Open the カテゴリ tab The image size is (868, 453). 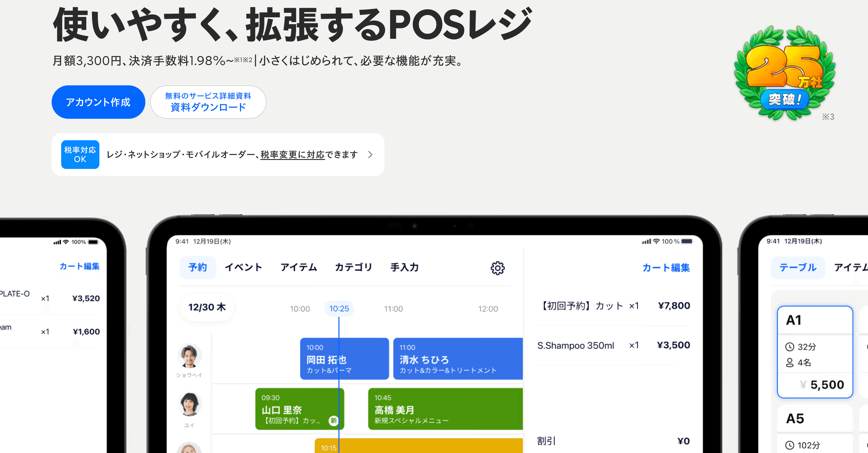[x=353, y=267]
